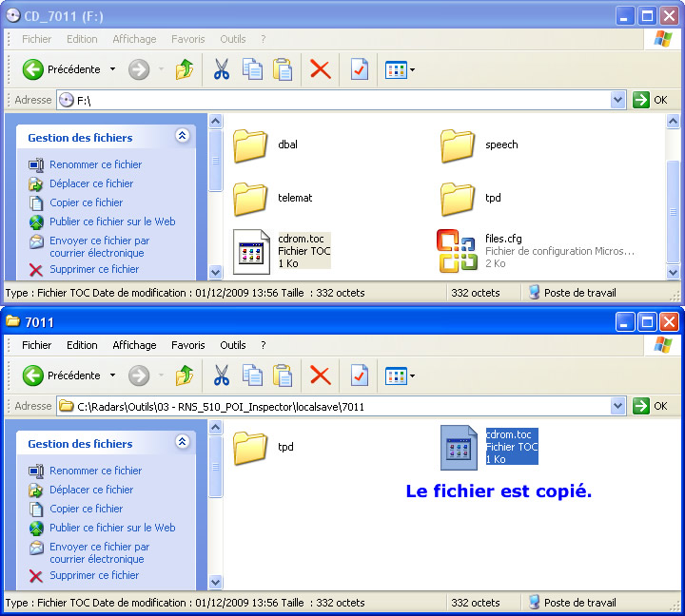685x616 pixels.
Task: Click the Cut scissors icon in CD_7011 window
Action: (x=222, y=69)
